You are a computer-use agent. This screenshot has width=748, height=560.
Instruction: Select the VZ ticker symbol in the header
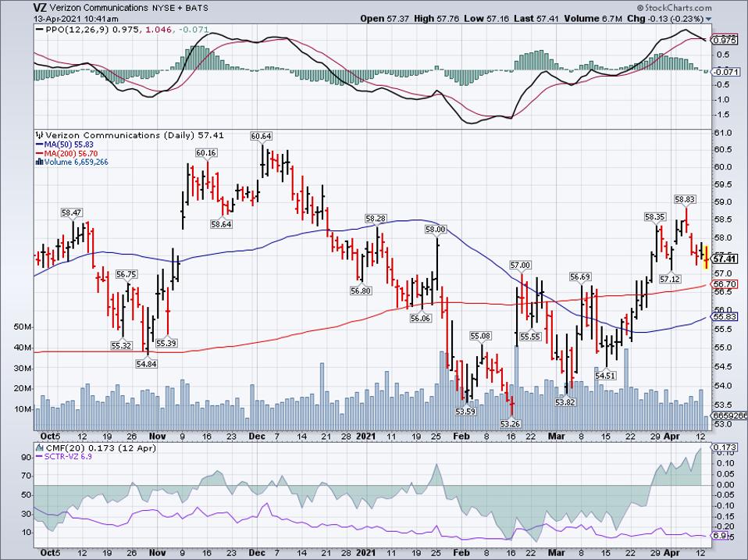(40, 8)
